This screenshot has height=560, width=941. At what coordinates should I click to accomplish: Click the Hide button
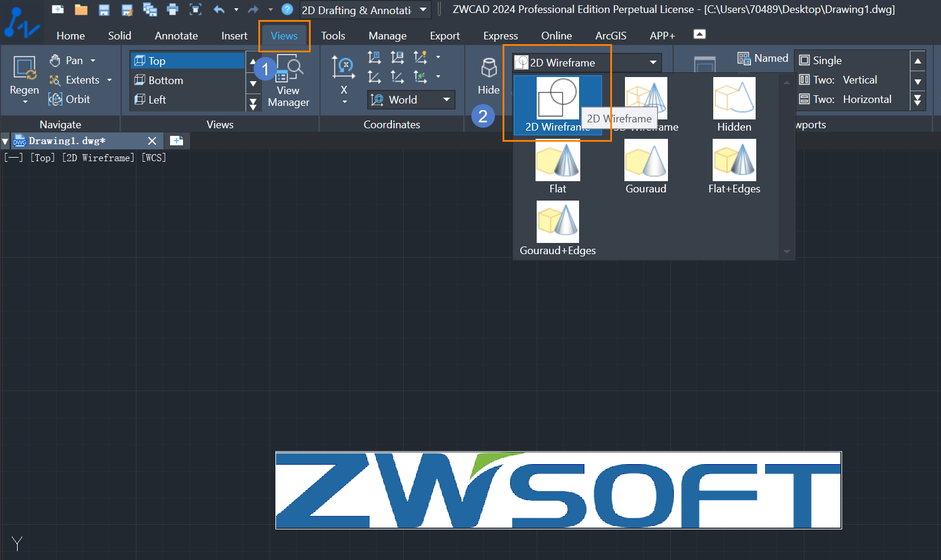click(488, 75)
